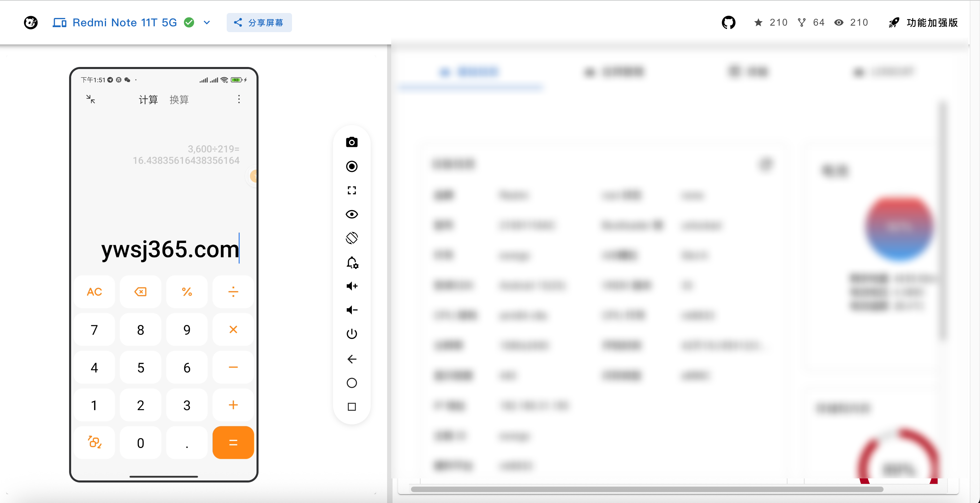Tap the collapse arrows icon in the calculator
980x503 pixels.
(91, 99)
